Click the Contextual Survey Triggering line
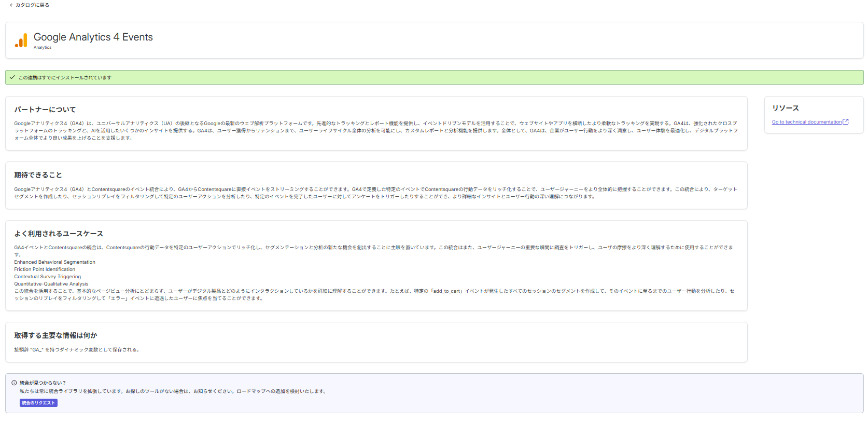This screenshot has height=421, width=868. coord(48,277)
